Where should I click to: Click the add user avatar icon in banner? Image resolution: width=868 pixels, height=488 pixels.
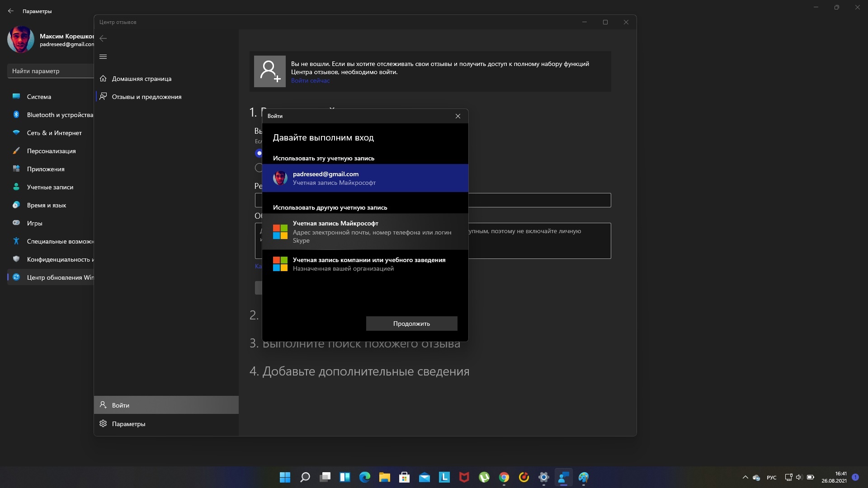270,71
